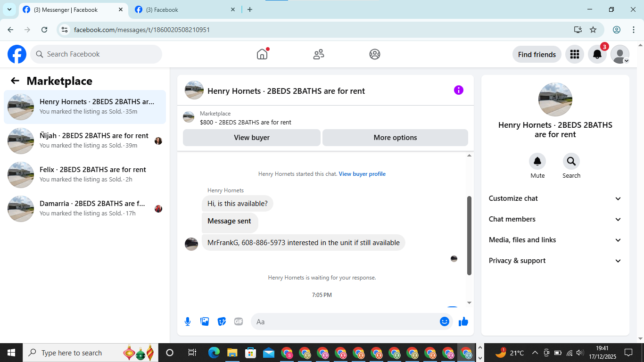Expand Media, files and links section
The image size is (644, 362).
(x=555, y=240)
